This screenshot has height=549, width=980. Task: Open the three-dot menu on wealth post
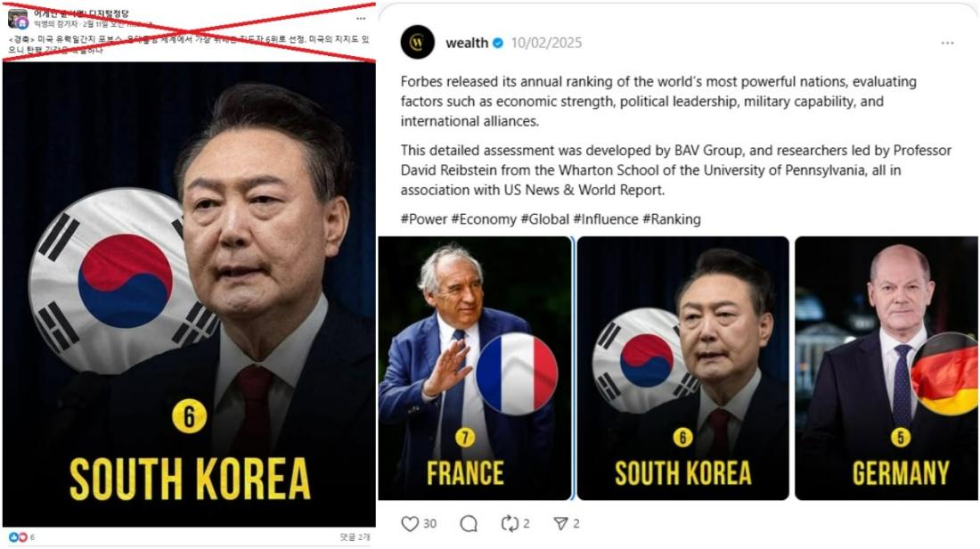coord(947,43)
